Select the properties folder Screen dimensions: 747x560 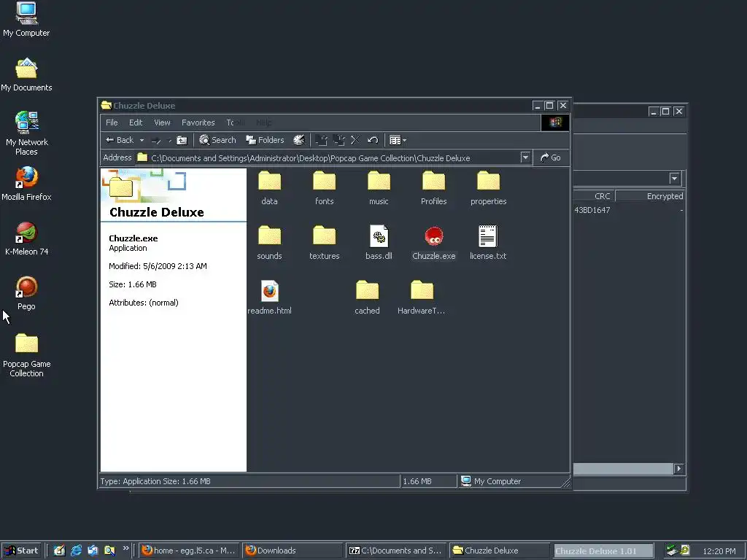click(x=488, y=189)
